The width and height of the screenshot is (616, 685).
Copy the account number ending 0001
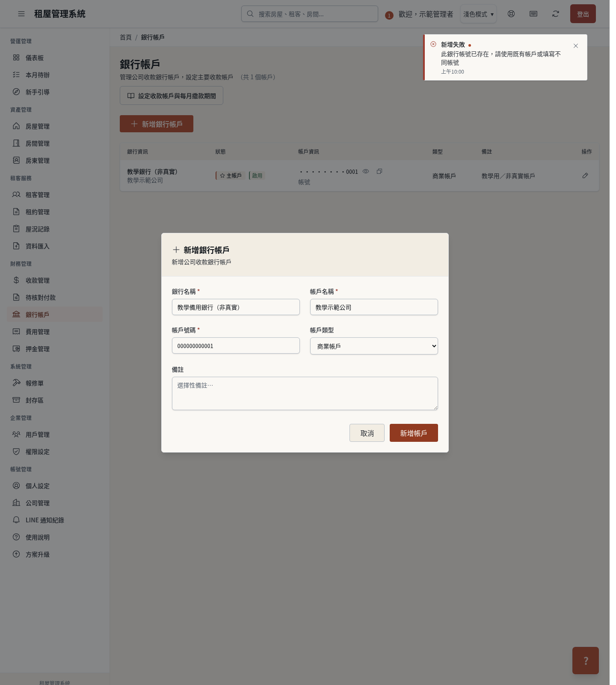tap(379, 171)
